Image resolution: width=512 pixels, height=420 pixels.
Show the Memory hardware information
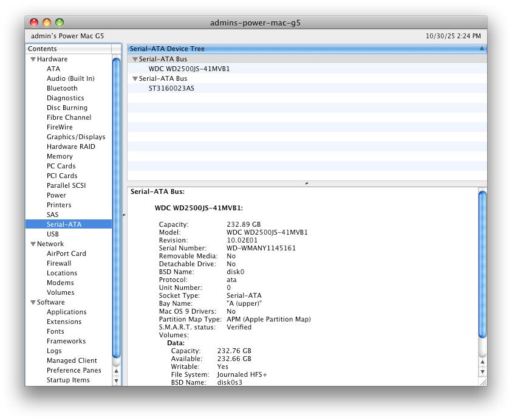tap(60, 156)
